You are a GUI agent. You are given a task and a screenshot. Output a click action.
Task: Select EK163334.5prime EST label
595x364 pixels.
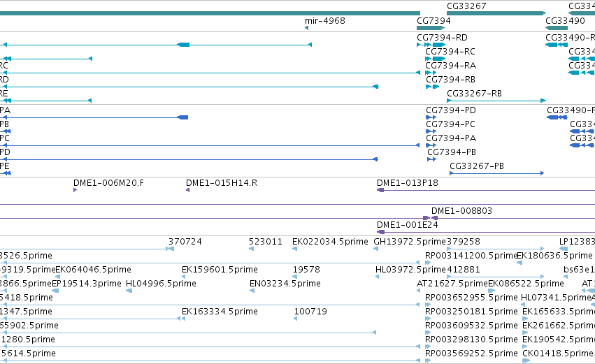pyautogui.click(x=220, y=312)
